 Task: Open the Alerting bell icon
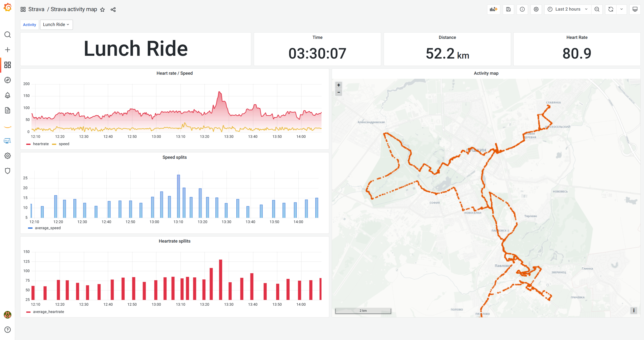pyautogui.click(x=8, y=95)
